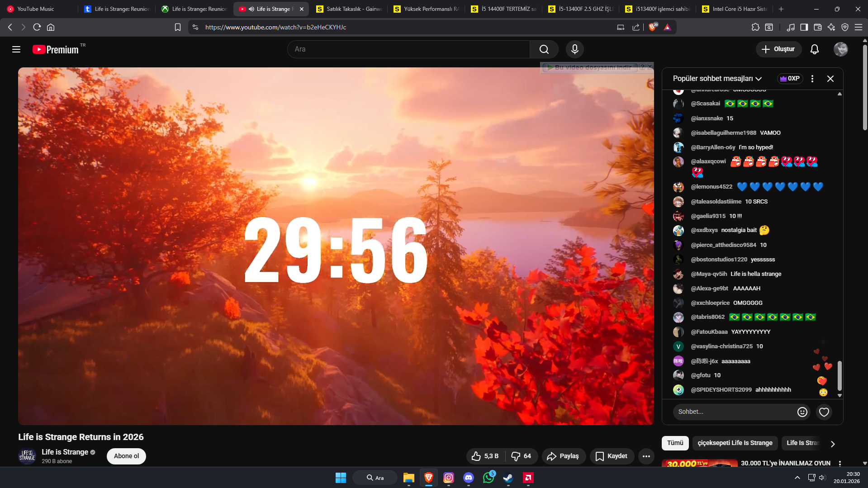Open emoji picker in chat input
The width and height of the screenshot is (868, 488).
point(802,412)
